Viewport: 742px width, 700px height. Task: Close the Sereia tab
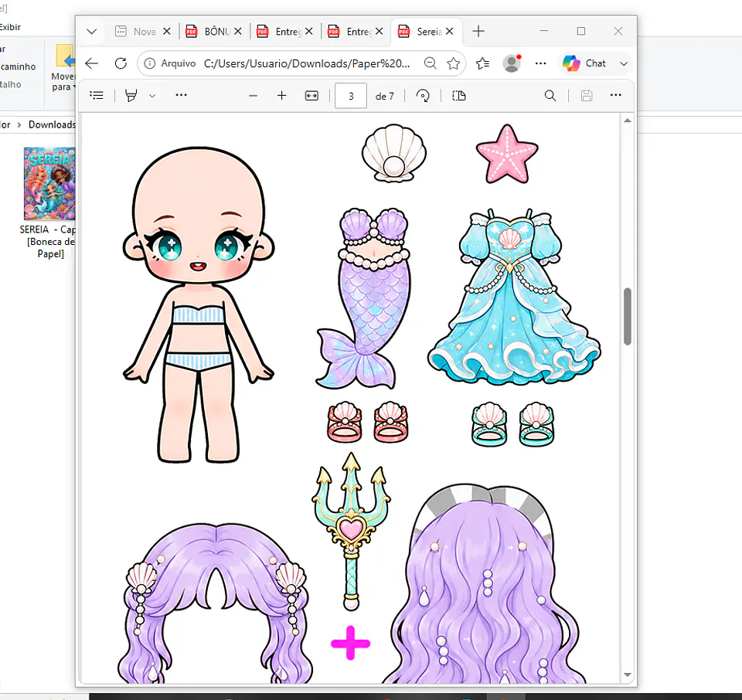point(450,31)
